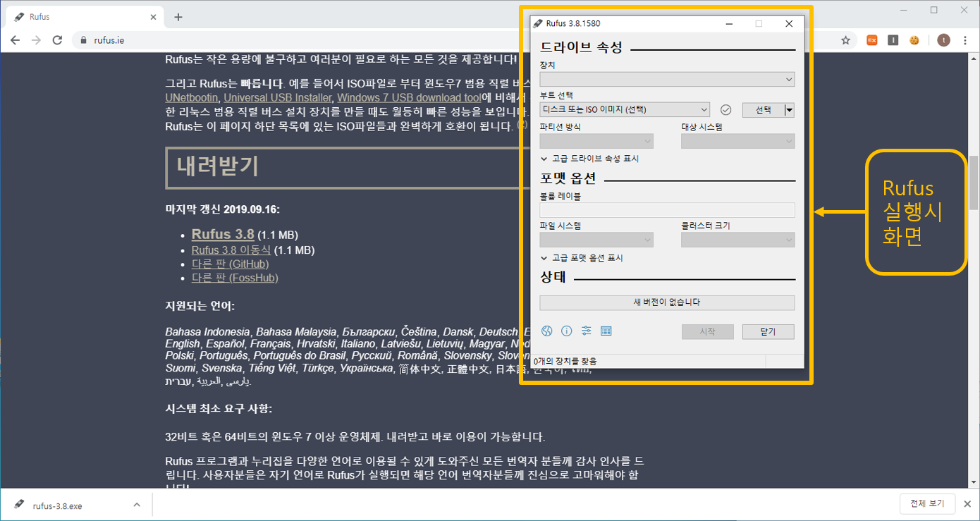Reload the rufus.ie page
Screen dimensions: 980x521
tap(58, 40)
